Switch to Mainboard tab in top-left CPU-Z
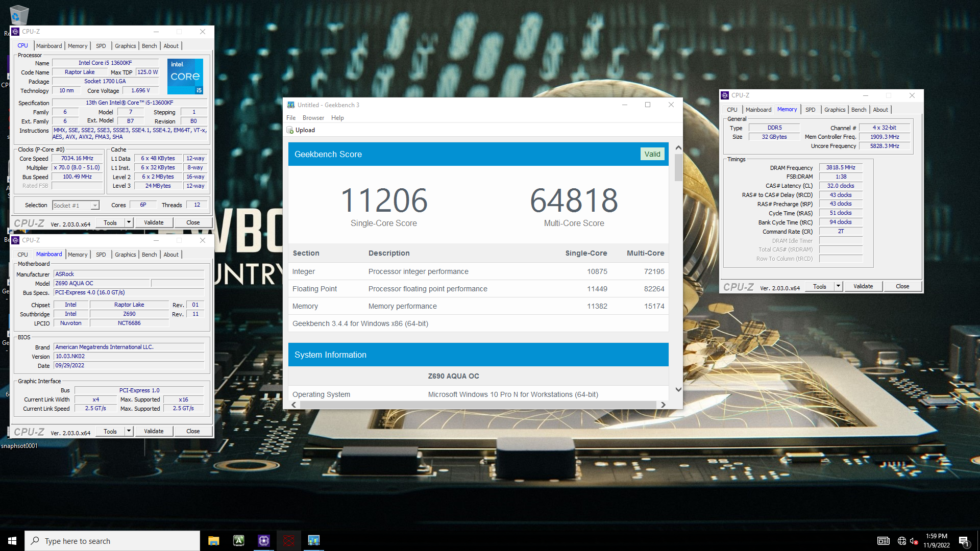Viewport: 980px width, 551px height. (x=49, y=46)
